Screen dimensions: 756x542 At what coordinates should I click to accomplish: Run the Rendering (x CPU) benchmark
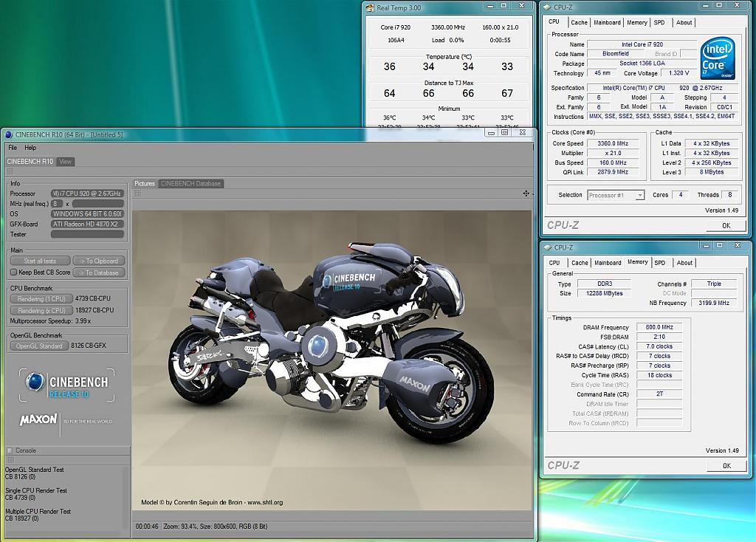point(41,311)
